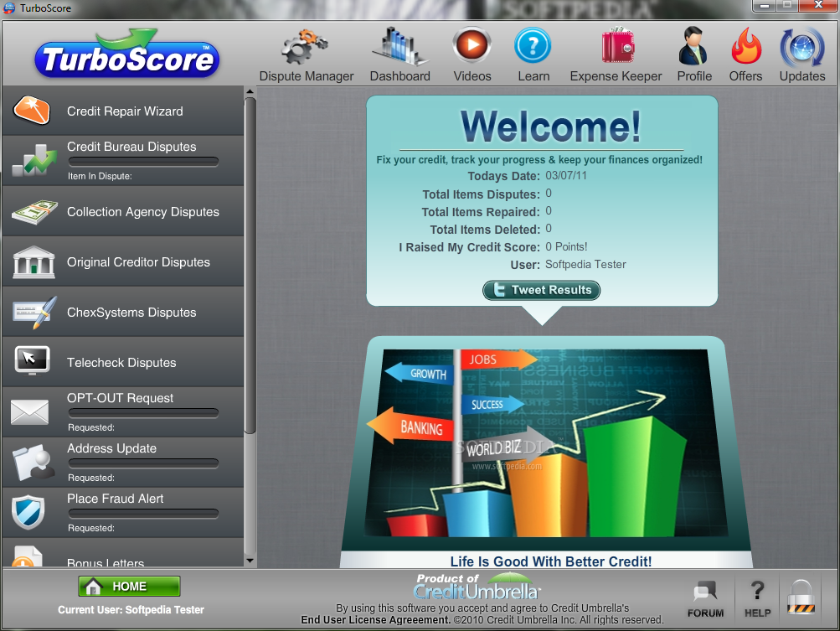Screen dimensions: 840x631
Task: Open the Offers flame icon
Action: coord(745,46)
